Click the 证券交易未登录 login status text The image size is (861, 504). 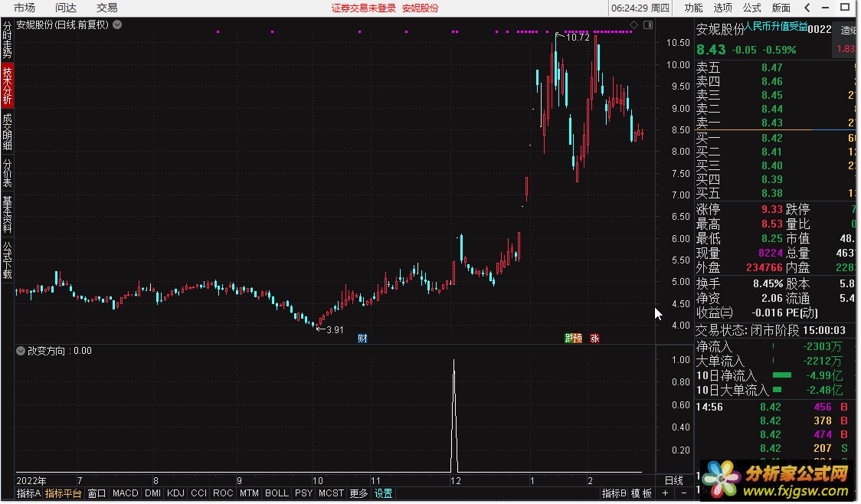[364, 8]
